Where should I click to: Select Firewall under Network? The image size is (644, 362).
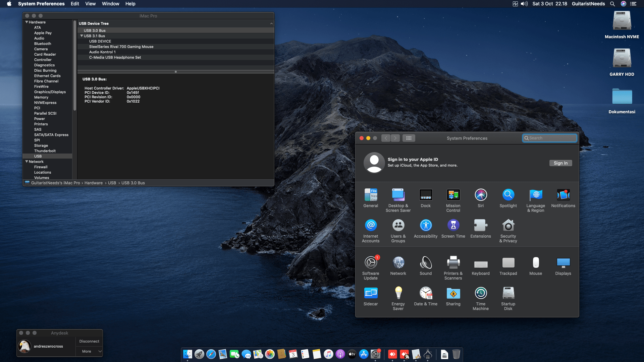[x=41, y=167]
